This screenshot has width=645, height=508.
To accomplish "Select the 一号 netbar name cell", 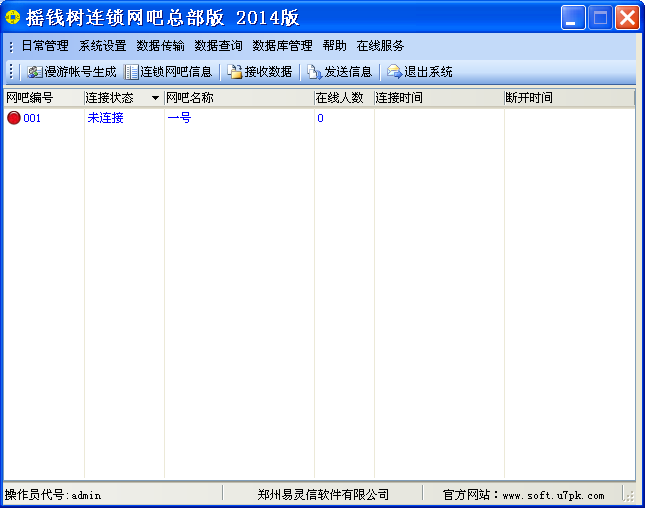I will (179, 118).
